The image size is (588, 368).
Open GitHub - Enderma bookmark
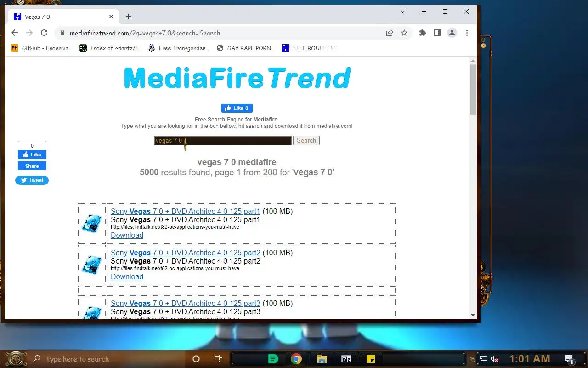[41, 48]
